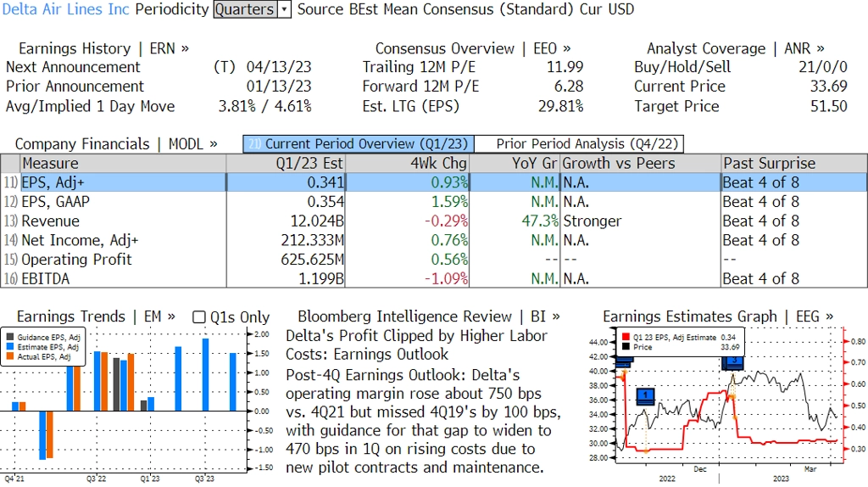Click the Revenue 12.024B estimate value
Image resolution: width=868 pixels, height=487 pixels.
pos(317,221)
